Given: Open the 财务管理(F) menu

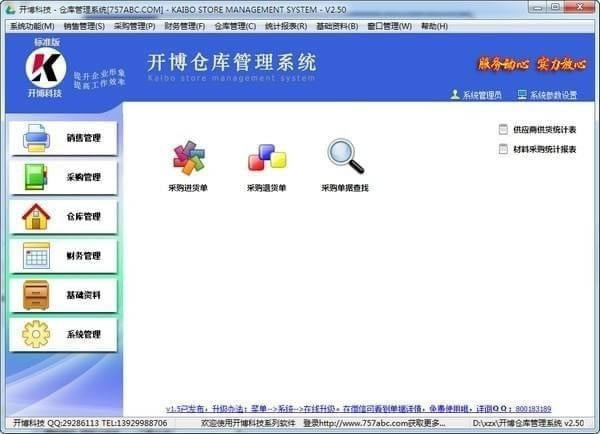Looking at the screenshot, I should pyautogui.click(x=185, y=26).
